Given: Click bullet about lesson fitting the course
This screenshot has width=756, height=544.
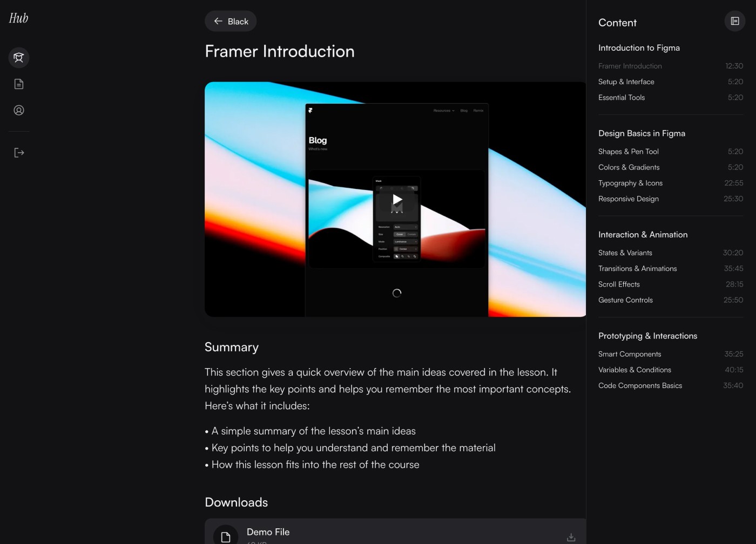Looking at the screenshot, I should coord(312,465).
